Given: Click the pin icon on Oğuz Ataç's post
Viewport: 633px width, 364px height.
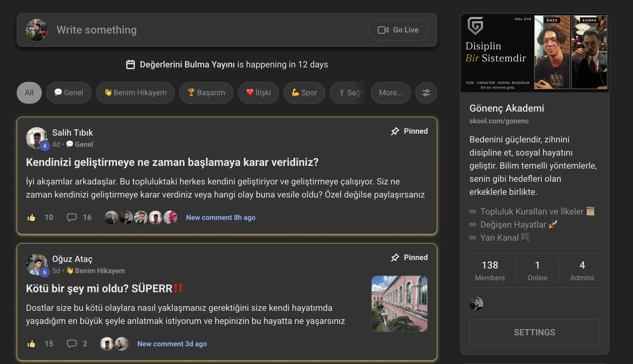Looking at the screenshot, I should [x=395, y=258].
